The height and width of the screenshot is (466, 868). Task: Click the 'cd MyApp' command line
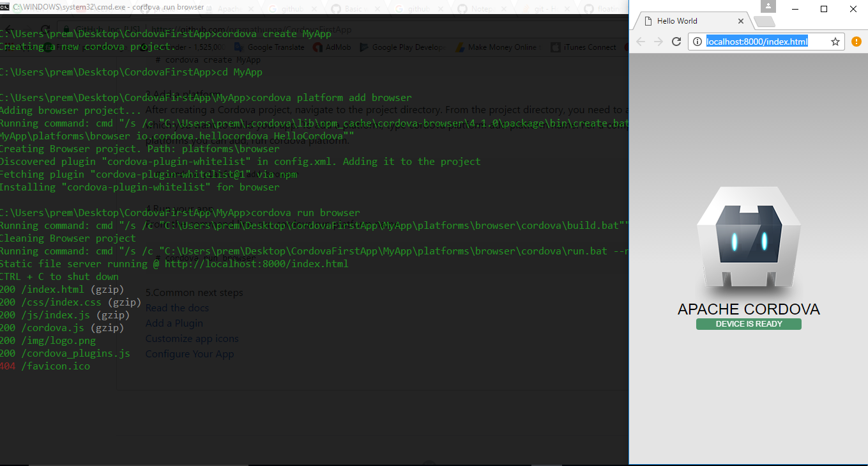[x=131, y=72]
